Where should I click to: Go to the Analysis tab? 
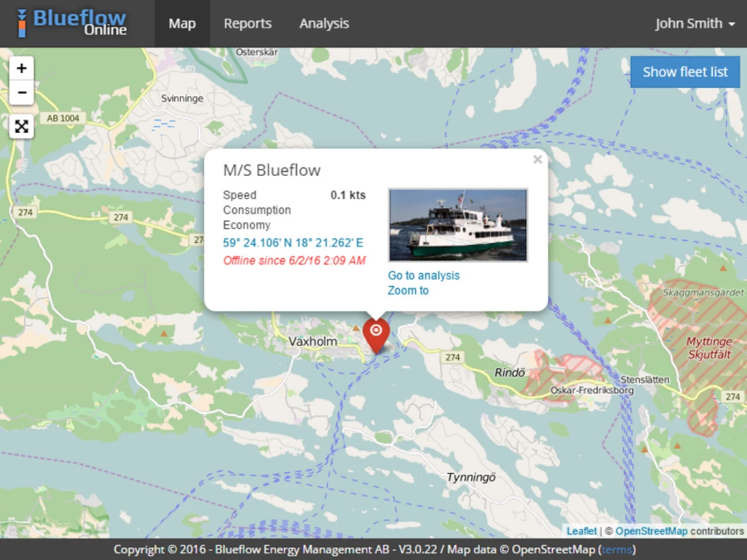(324, 24)
